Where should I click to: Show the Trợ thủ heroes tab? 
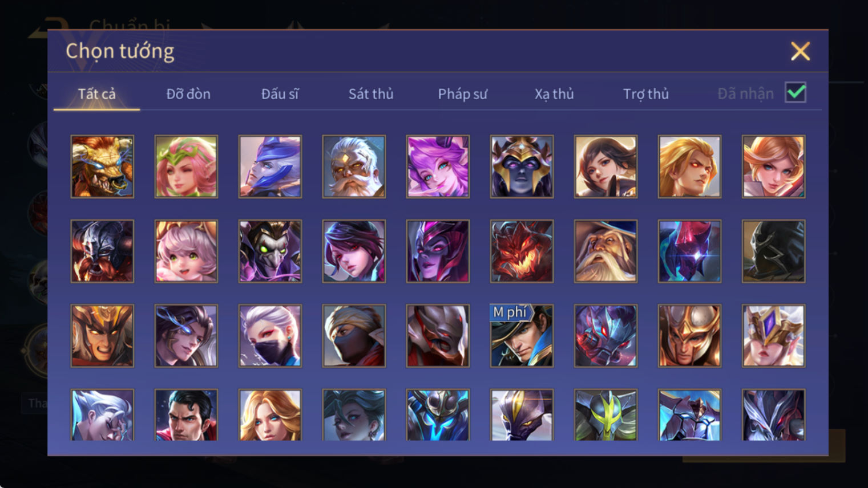click(646, 94)
